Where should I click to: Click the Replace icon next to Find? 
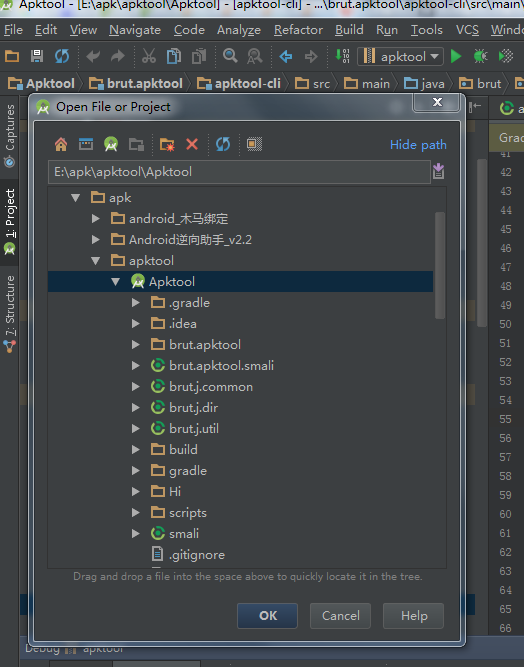coord(255,56)
